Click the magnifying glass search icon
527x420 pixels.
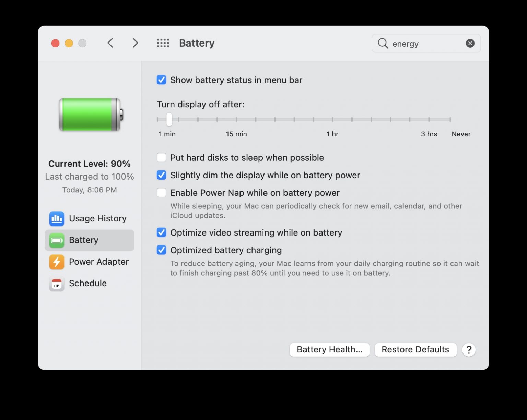pyautogui.click(x=383, y=44)
